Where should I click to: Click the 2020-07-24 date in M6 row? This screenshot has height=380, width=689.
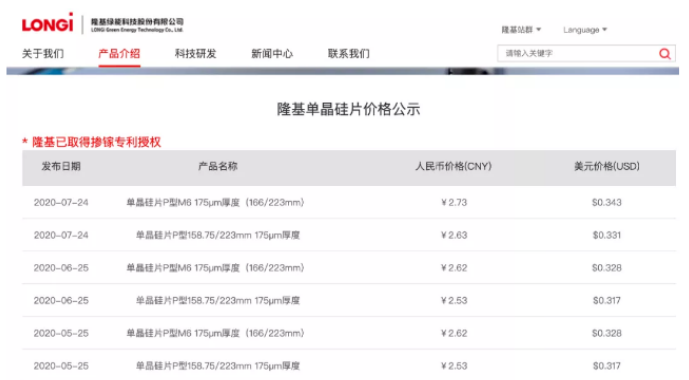point(61,203)
